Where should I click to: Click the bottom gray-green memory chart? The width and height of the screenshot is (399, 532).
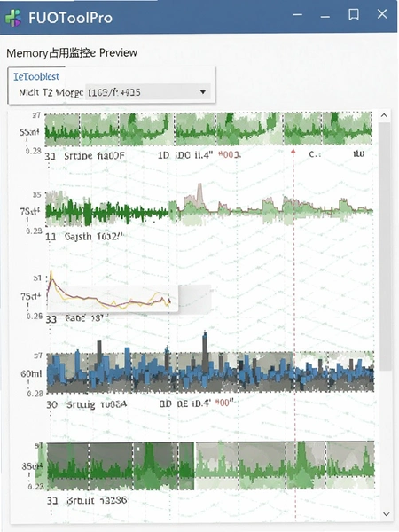click(x=210, y=465)
